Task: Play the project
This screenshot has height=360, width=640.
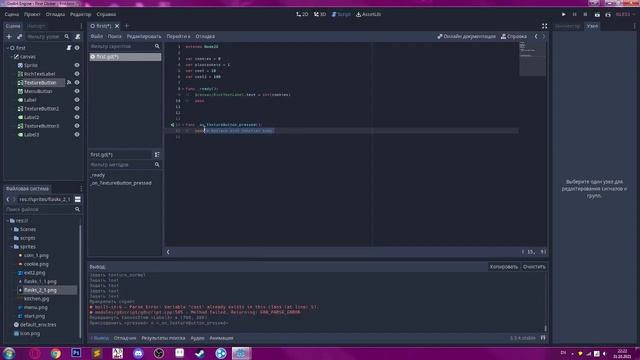Action: (x=564, y=14)
